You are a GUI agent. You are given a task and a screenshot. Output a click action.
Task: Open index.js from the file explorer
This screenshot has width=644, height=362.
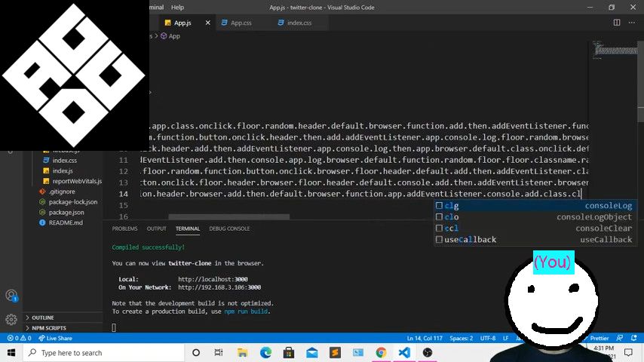click(63, 170)
